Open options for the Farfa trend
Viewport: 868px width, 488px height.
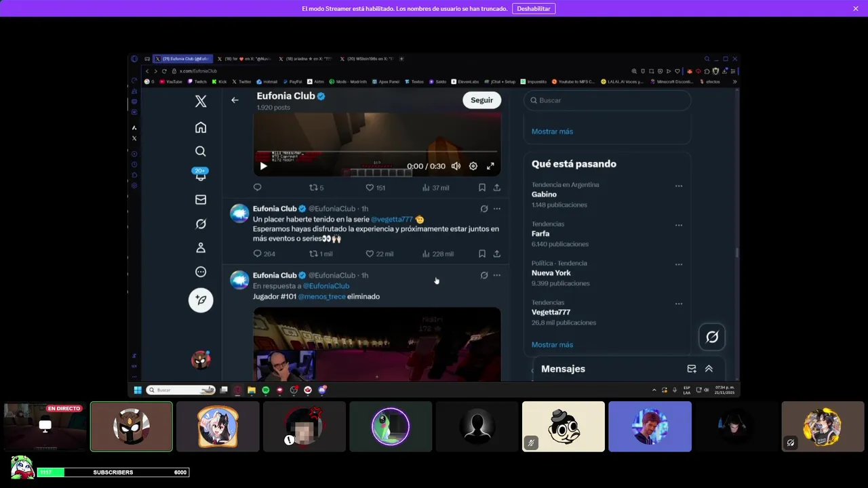coord(678,225)
